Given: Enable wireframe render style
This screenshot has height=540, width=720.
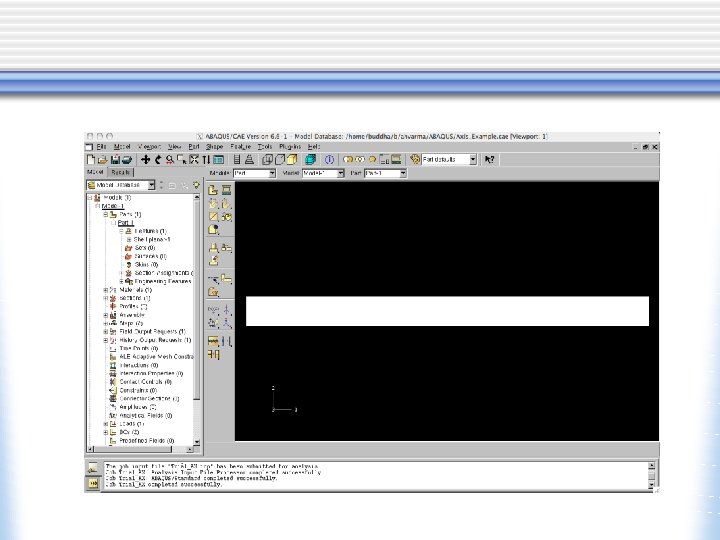Looking at the screenshot, I should tap(267, 159).
